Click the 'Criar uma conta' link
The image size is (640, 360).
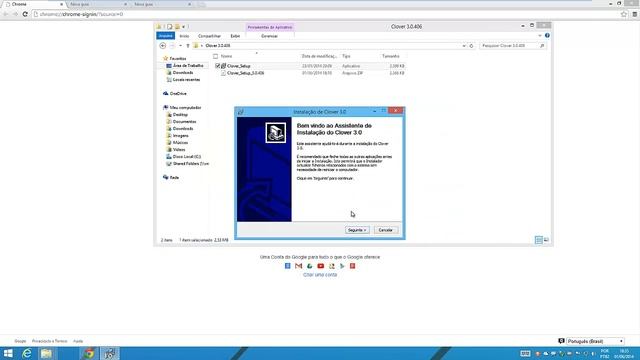click(320, 275)
